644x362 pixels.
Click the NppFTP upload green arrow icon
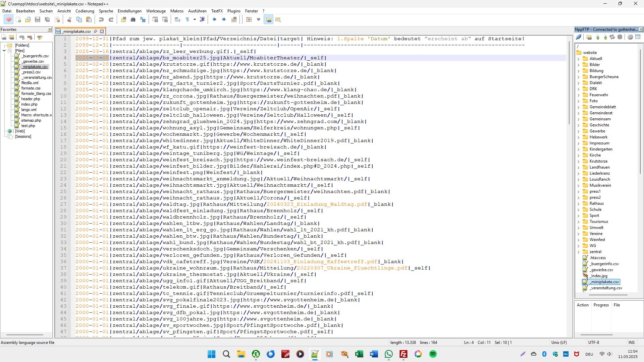[x=605, y=37]
